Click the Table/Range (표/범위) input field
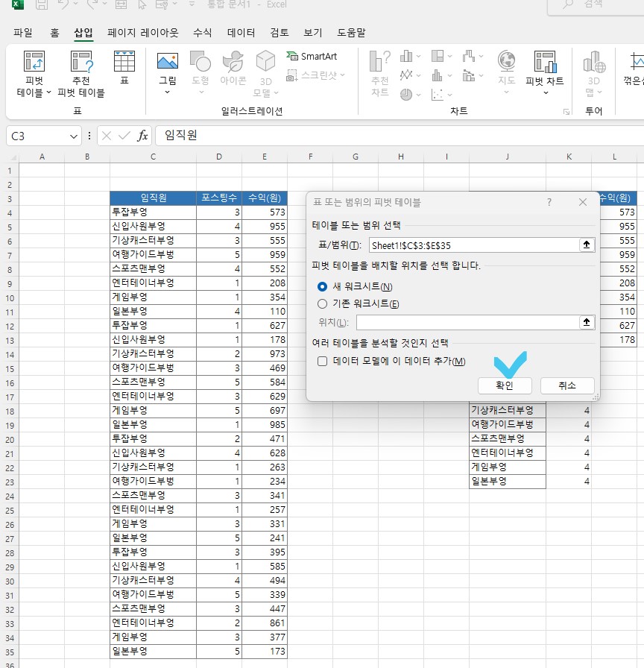 pyautogui.click(x=474, y=245)
